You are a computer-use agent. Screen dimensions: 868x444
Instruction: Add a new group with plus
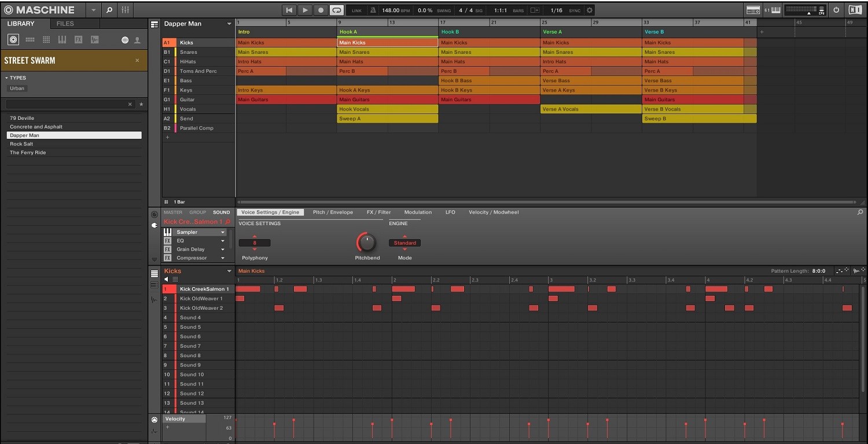tap(168, 137)
